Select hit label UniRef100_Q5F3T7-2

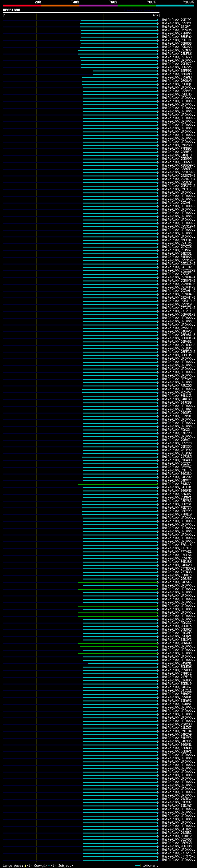(x=179, y=186)
